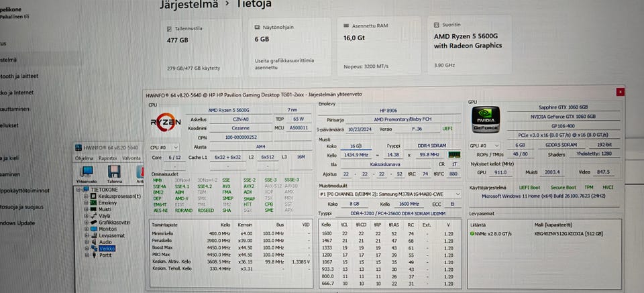Click the Emolevy motherboard tree icon
Image resolution: width=644 pixels, height=293 pixels.
coord(94,202)
